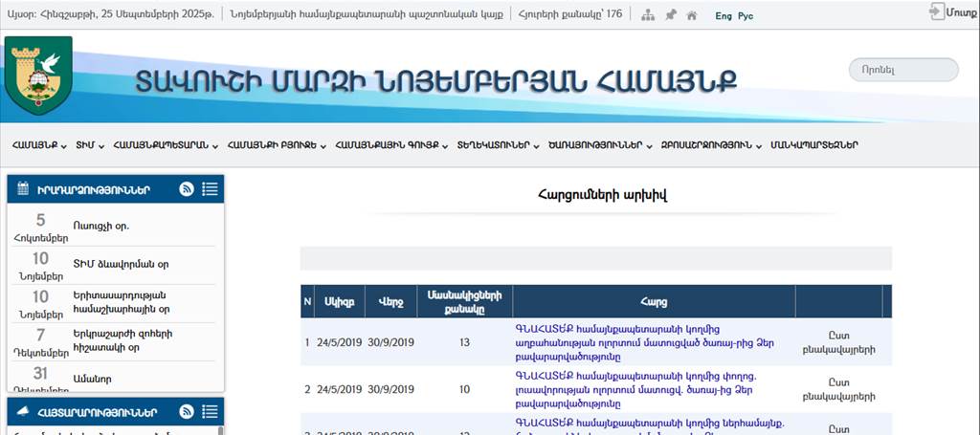Switch site language to Рус
980x435 pixels.
coord(746,16)
